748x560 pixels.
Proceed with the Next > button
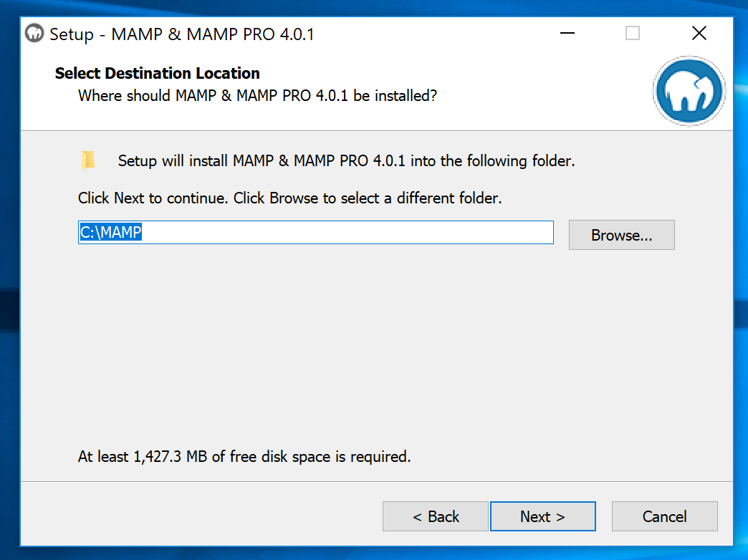pyautogui.click(x=542, y=516)
